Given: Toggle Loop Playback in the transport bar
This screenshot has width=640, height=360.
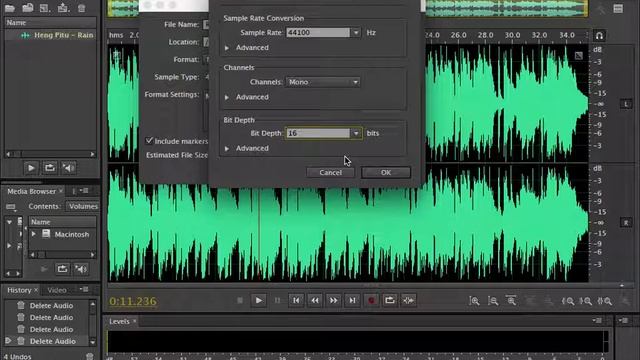Looking at the screenshot, I should (x=390, y=300).
